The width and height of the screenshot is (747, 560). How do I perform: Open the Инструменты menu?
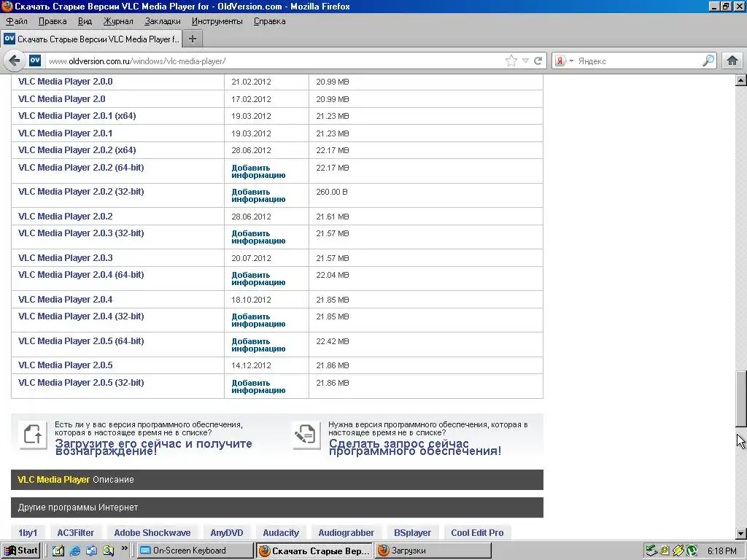click(x=217, y=21)
